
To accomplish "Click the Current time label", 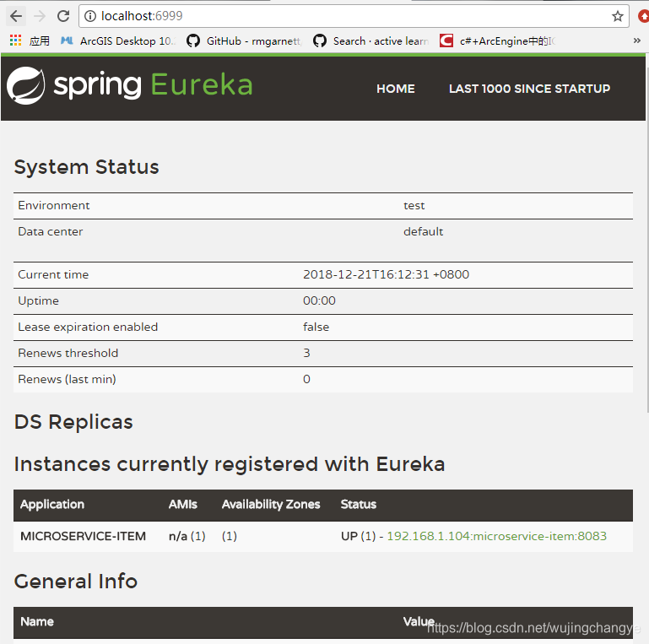I will tap(53, 274).
